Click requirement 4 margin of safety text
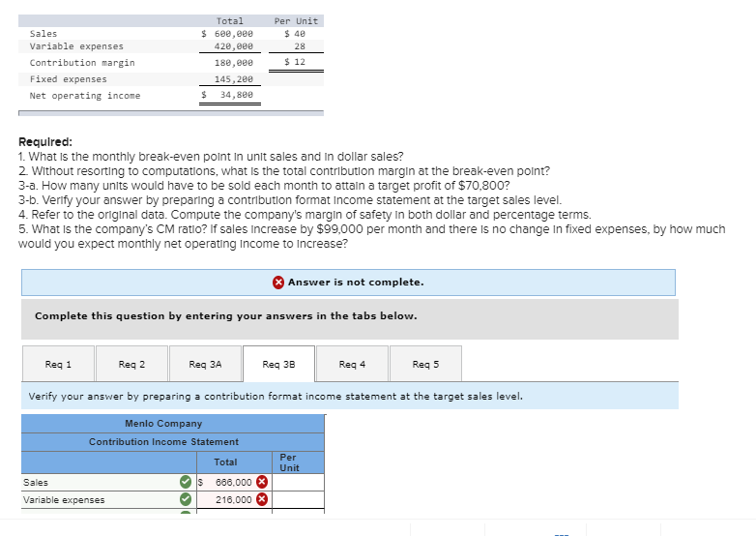The image size is (756, 536). [x=305, y=215]
